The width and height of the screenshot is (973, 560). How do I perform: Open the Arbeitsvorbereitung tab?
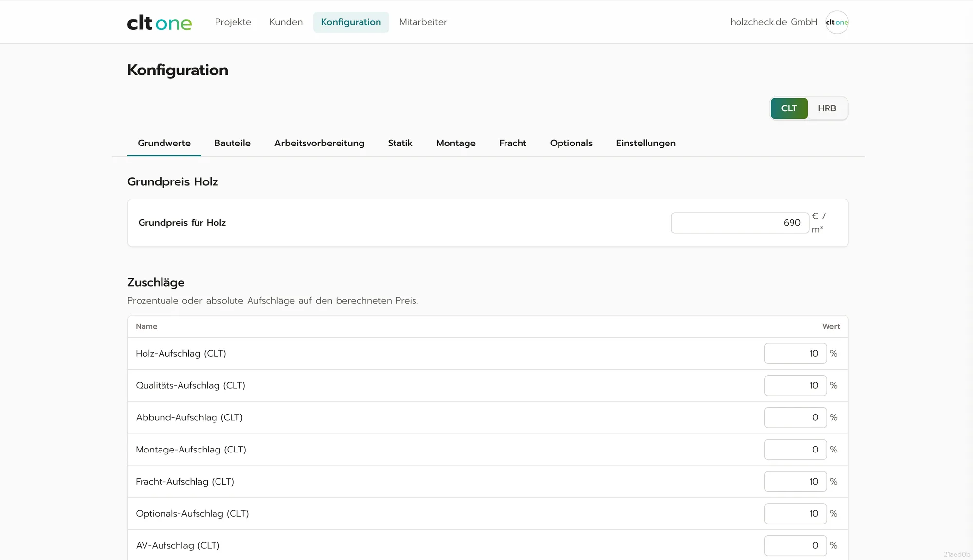[319, 143]
